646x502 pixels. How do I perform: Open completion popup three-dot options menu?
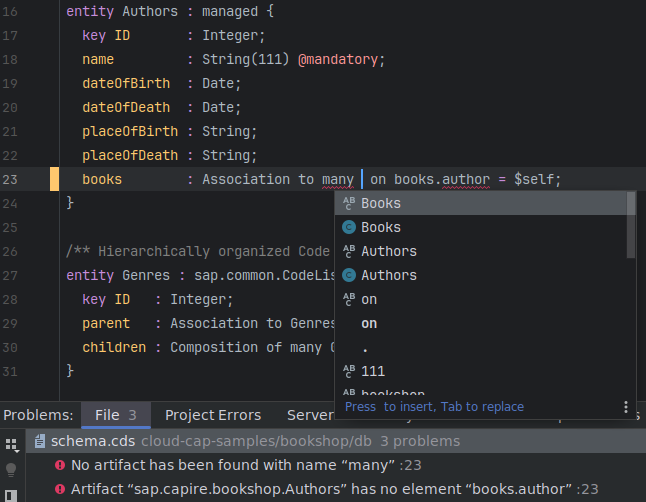(626, 407)
